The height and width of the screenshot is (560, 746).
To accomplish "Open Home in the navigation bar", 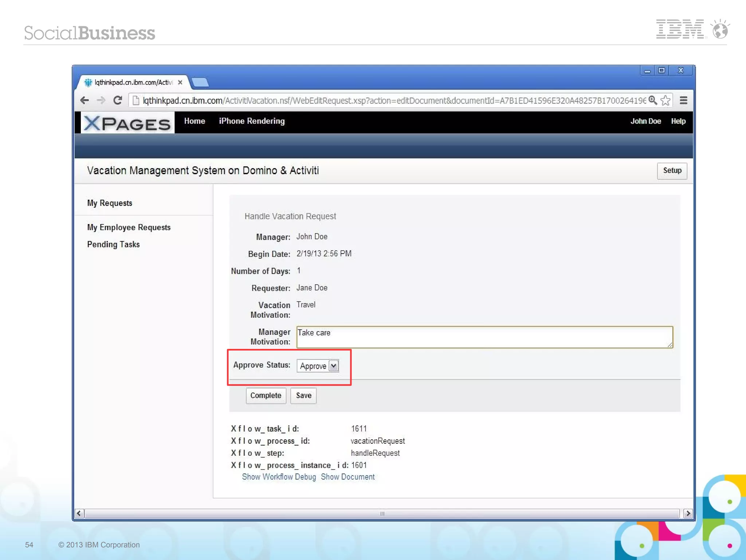I will click(195, 121).
